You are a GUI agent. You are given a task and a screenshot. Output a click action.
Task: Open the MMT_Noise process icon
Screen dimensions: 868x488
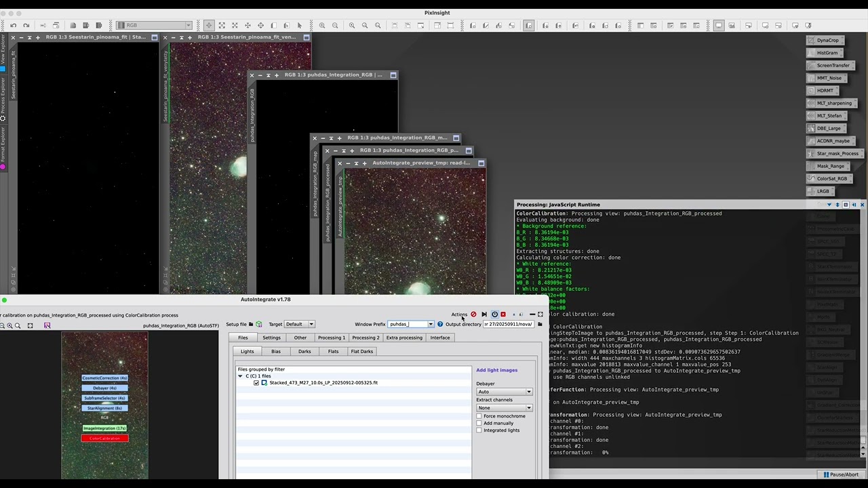[x=826, y=78]
